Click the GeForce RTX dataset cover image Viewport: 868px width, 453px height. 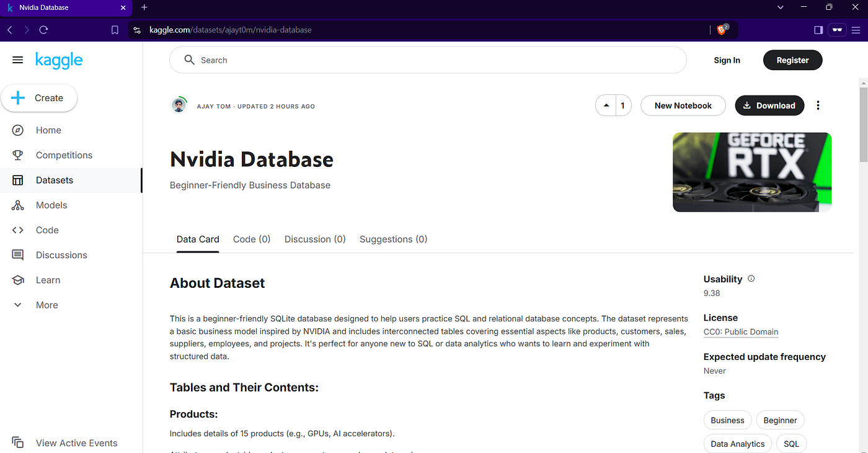pos(752,172)
